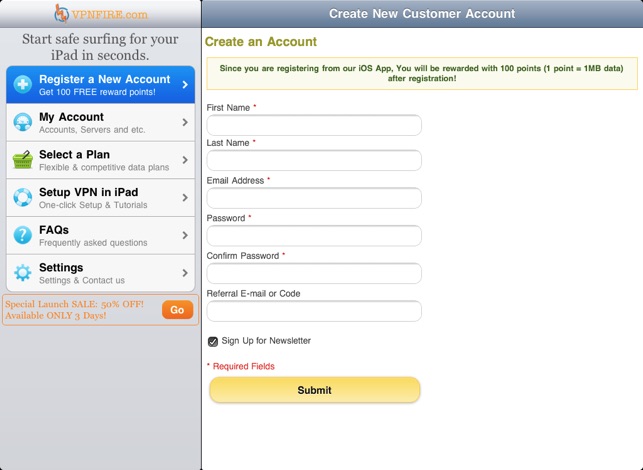Click the yellow Submit button
The image size is (643, 470).
pos(315,390)
